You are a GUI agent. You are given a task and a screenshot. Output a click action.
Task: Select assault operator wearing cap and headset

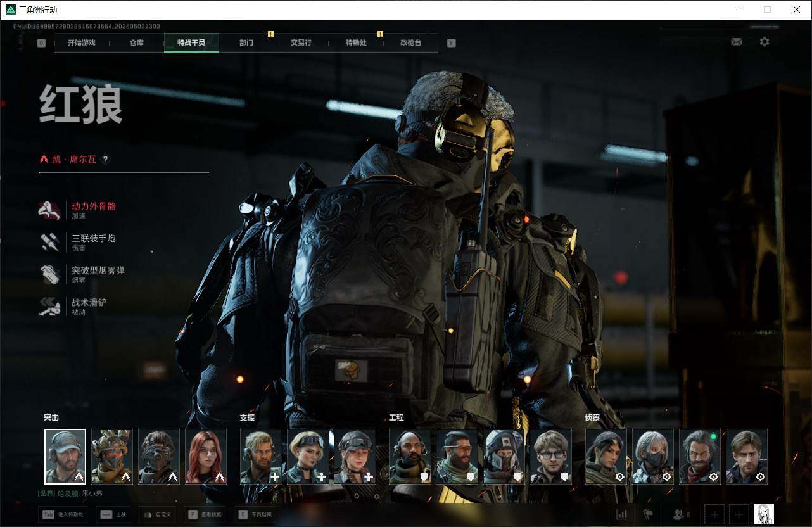click(x=65, y=457)
